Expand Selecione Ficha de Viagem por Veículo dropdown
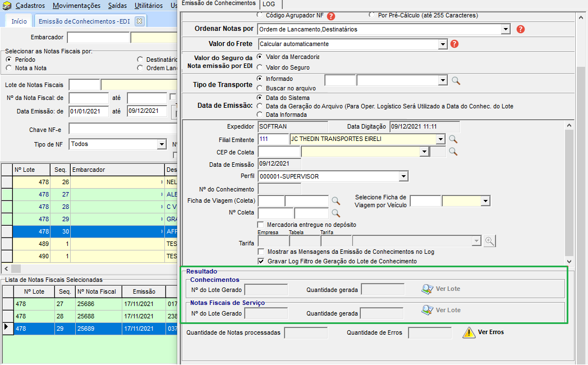The width and height of the screenshot is (588, 365). coord(485,201)
